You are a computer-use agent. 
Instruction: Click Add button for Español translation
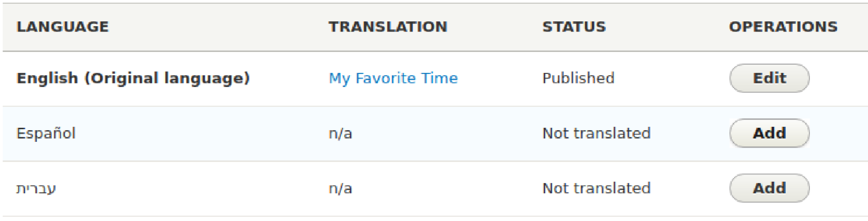click(769, 133)
